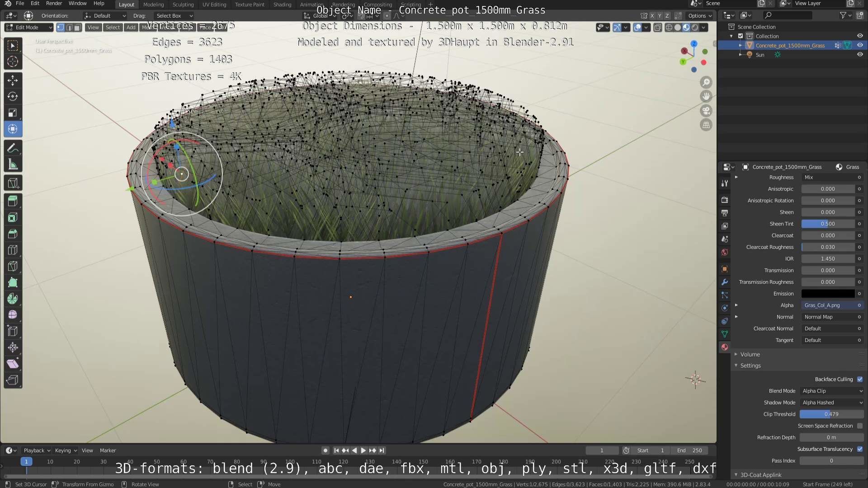The image size is (868, 488).
Task: Open the timeline Playback popover
Action: click(37, 450)
